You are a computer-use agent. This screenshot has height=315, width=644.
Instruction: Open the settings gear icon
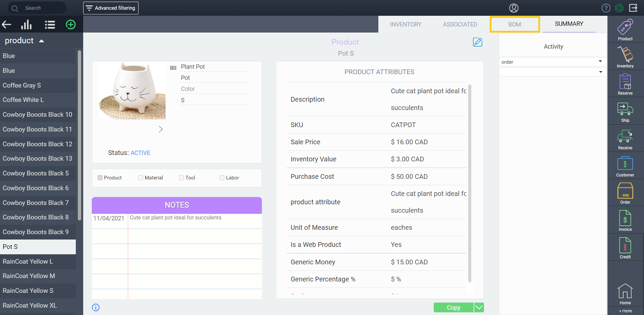pos(619,8)
